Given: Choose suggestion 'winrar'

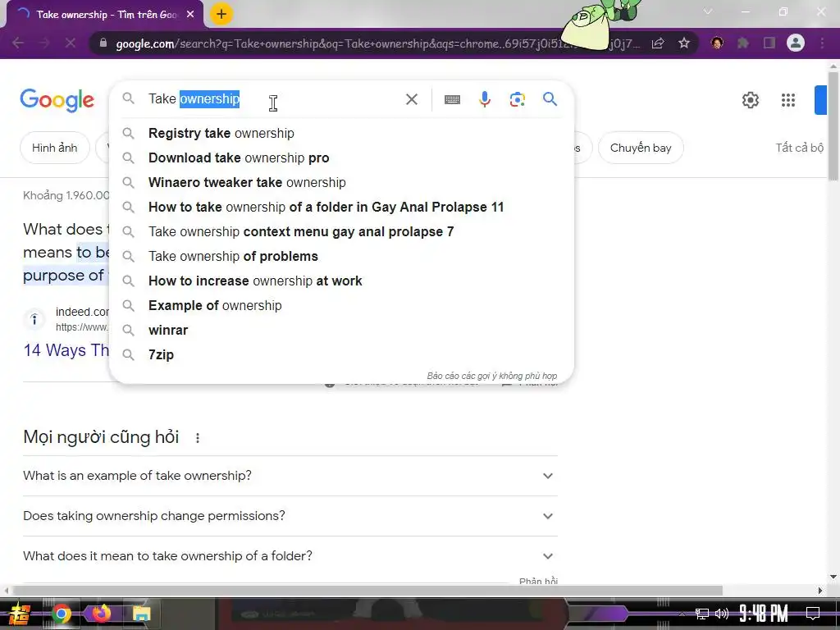Looking at the screenshot, I should (x=341, y=331).
